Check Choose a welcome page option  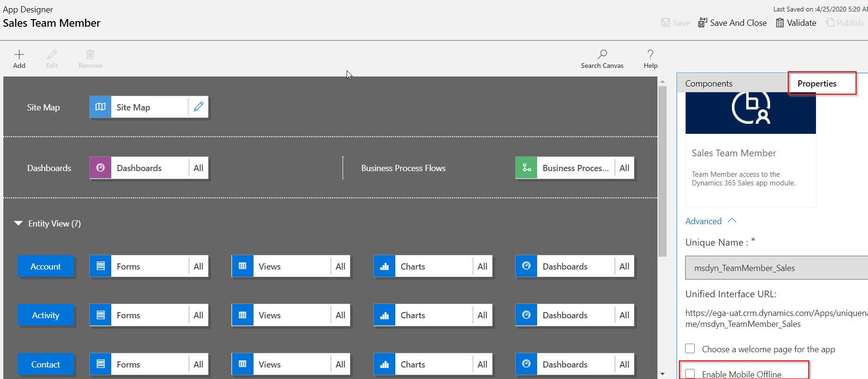coord(690,348)
